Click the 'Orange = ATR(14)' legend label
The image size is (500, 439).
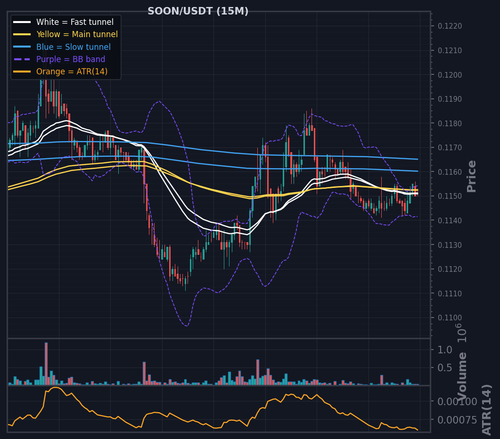(x=72, y=72)
